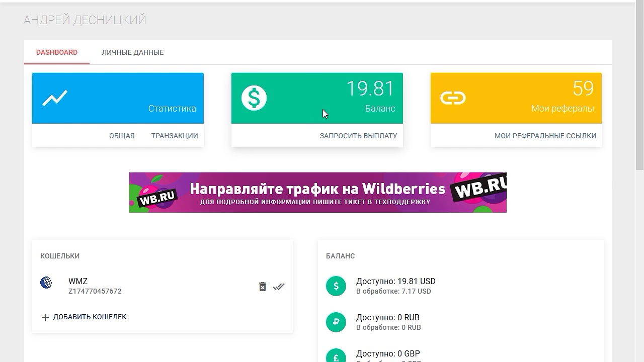Click the referral chain link icon

coord(453,98)
